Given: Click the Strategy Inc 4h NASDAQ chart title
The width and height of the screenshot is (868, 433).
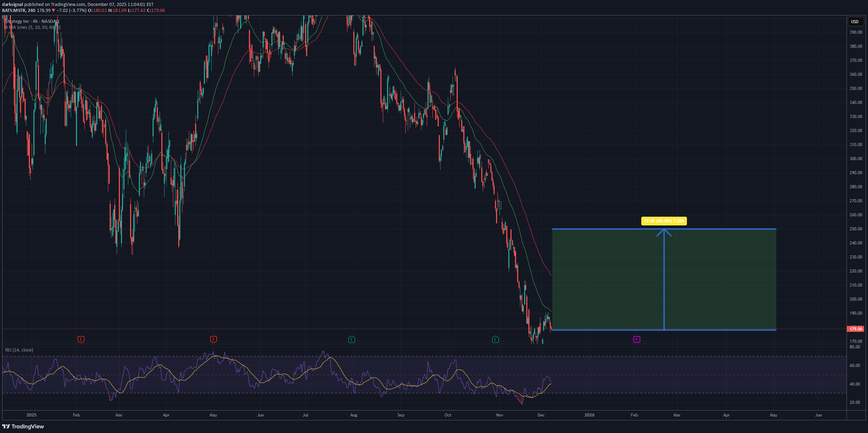Looking at the screenshot, I should tap(32, 21).
